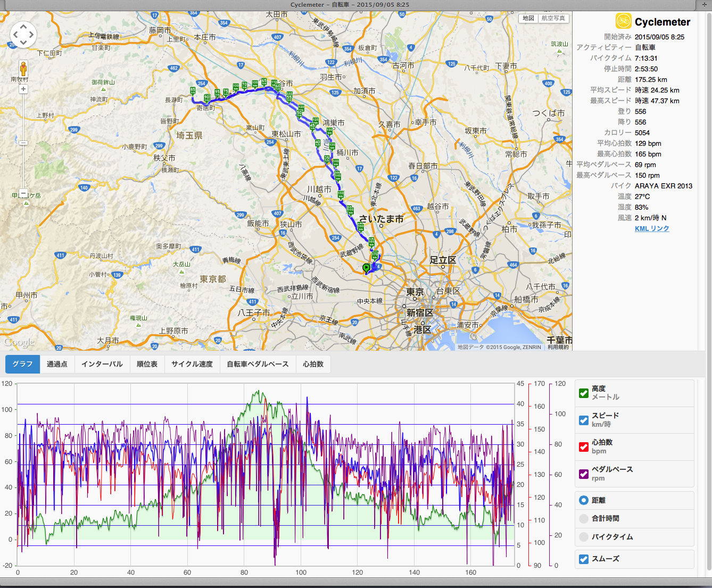Open the 通過点 tab
712x588 pixels.
click(x=57, y=364)
